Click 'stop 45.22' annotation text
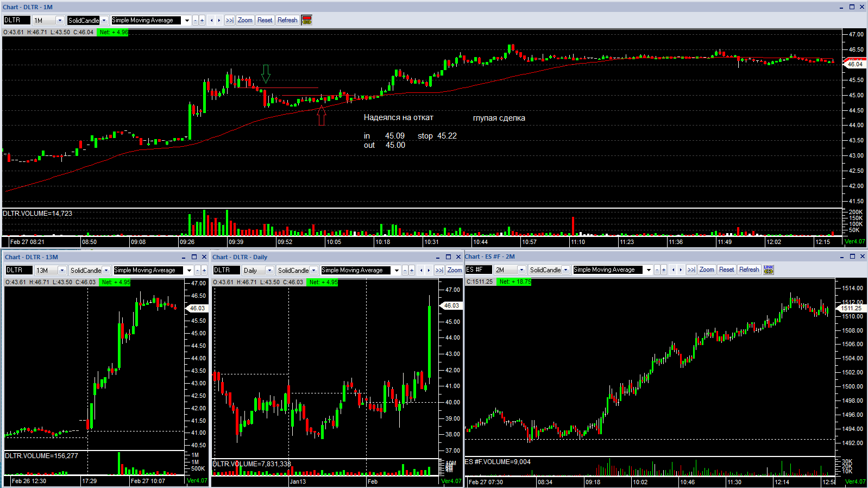868x488 pixels. [437, 136]
